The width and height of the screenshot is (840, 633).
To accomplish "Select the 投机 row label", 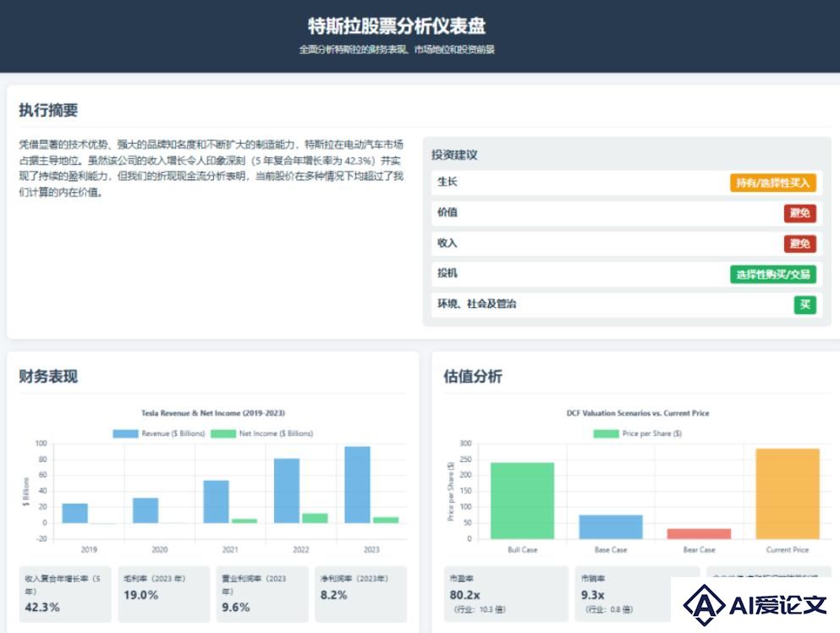I will point(447,273).
